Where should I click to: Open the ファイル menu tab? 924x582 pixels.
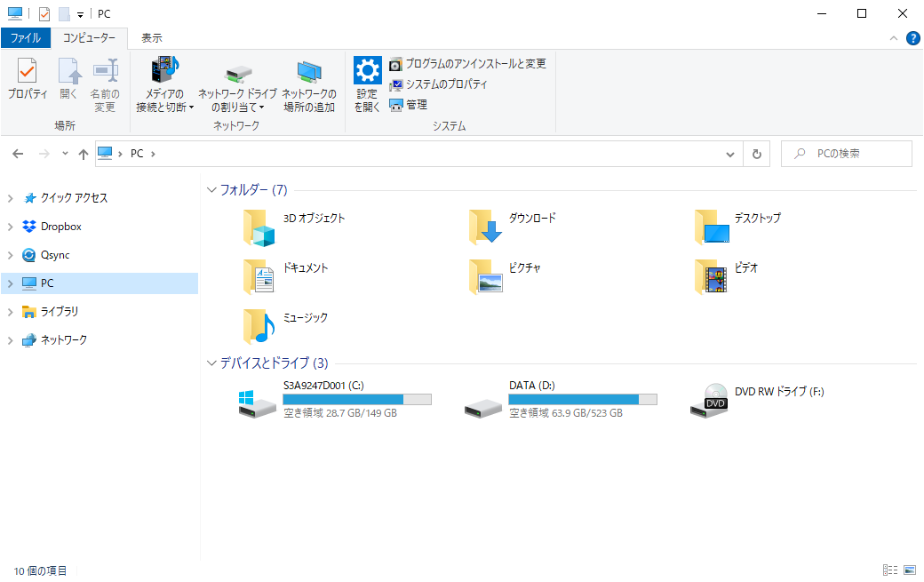tap(26, 38)
